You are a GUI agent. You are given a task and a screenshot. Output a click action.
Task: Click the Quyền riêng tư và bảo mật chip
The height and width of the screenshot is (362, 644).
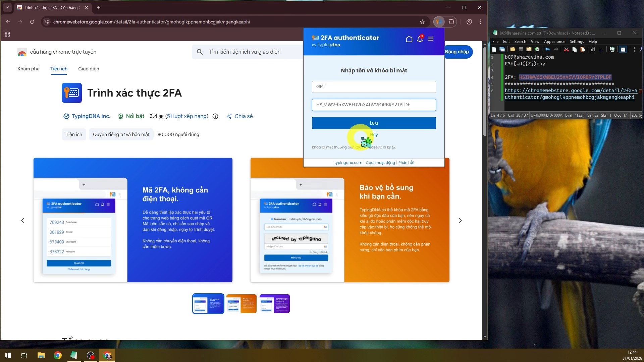point(121,134)
